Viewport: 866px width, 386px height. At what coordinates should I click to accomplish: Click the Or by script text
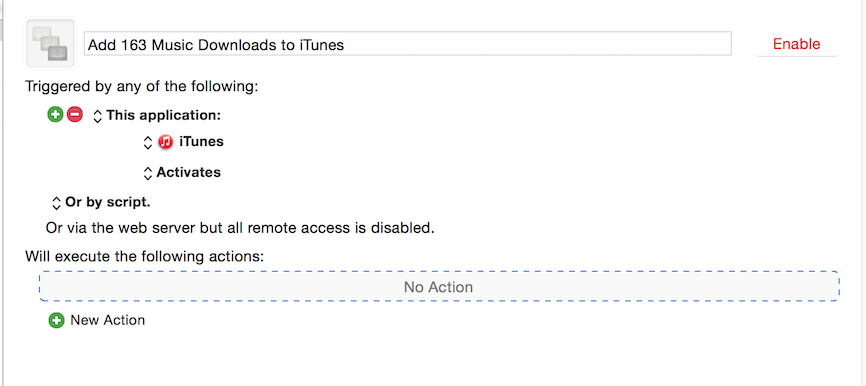coord(108,202)
